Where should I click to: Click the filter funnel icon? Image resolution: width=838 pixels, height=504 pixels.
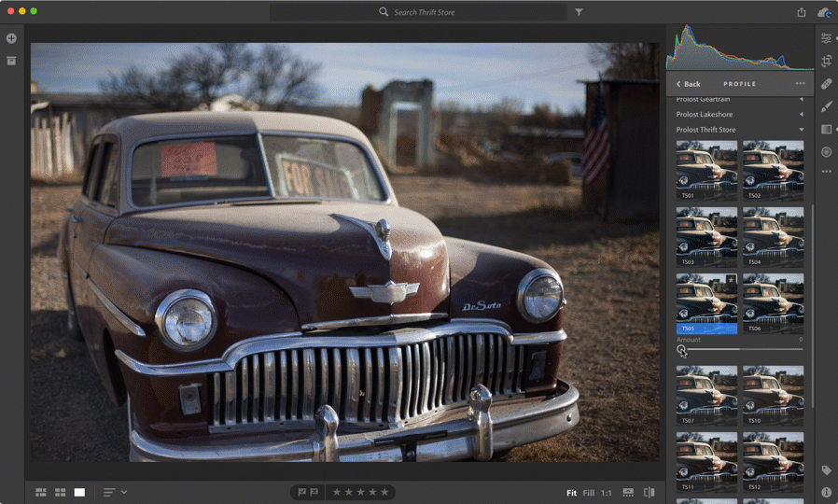(579, 12)
